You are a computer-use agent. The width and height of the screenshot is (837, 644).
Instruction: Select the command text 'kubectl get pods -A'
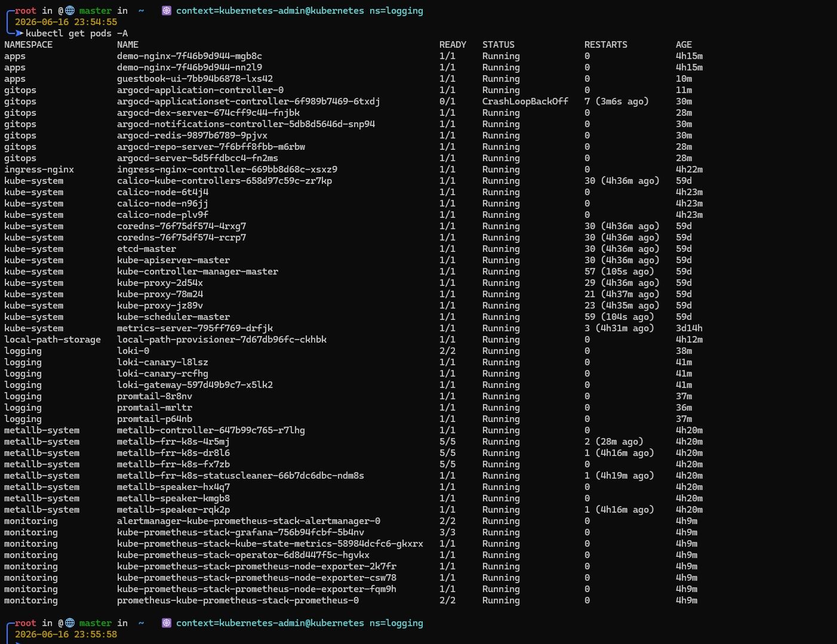coord(76,33)
